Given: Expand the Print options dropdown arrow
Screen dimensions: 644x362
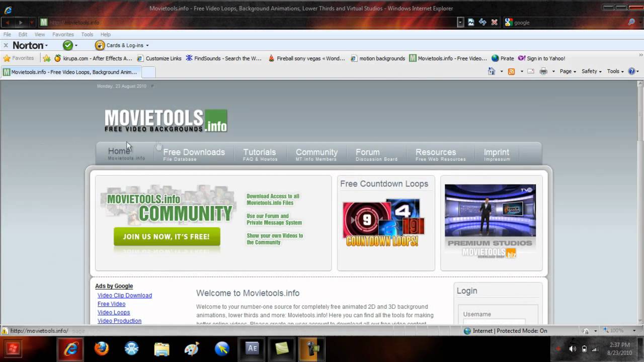Looking at the screenshot, I should tap(553, 71).
